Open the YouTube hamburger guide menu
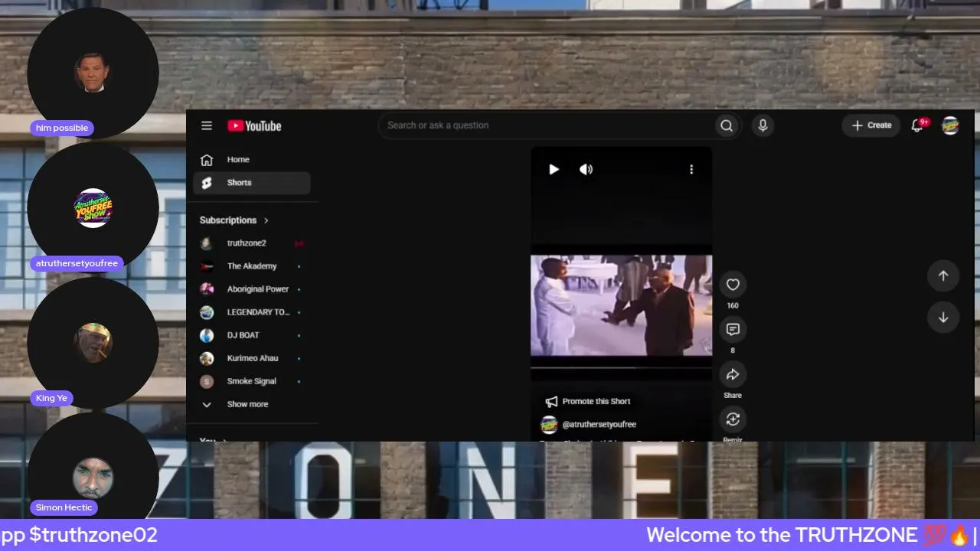 click(207, 126)
